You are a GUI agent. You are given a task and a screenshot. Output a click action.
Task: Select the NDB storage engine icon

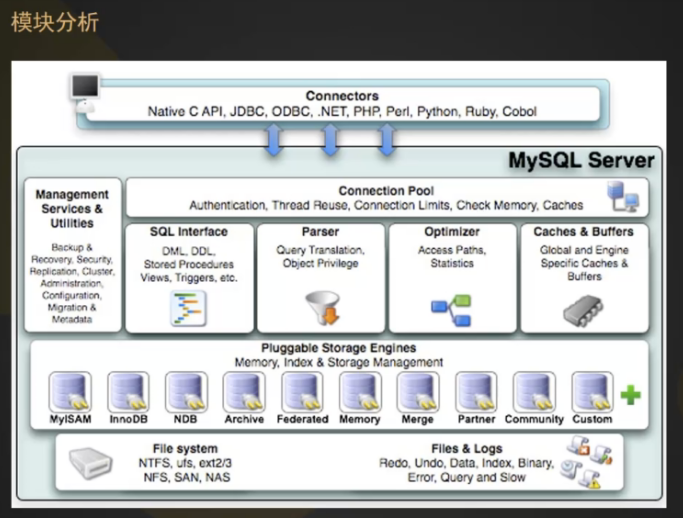186,392
